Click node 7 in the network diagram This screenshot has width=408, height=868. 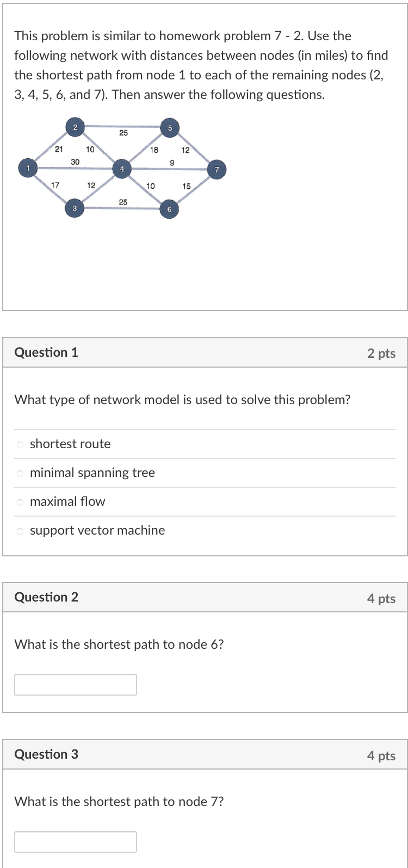click(216, 169)
